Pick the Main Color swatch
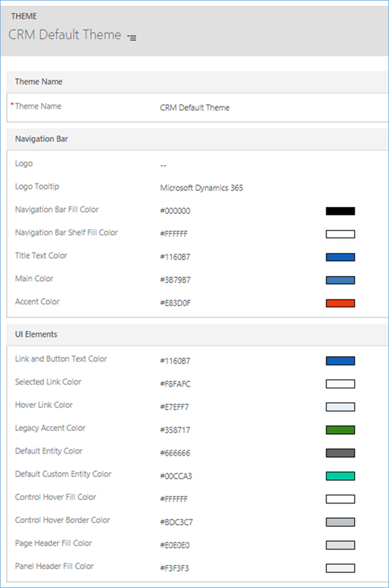This screenshot has height=588, width=389. pos(340,280)
